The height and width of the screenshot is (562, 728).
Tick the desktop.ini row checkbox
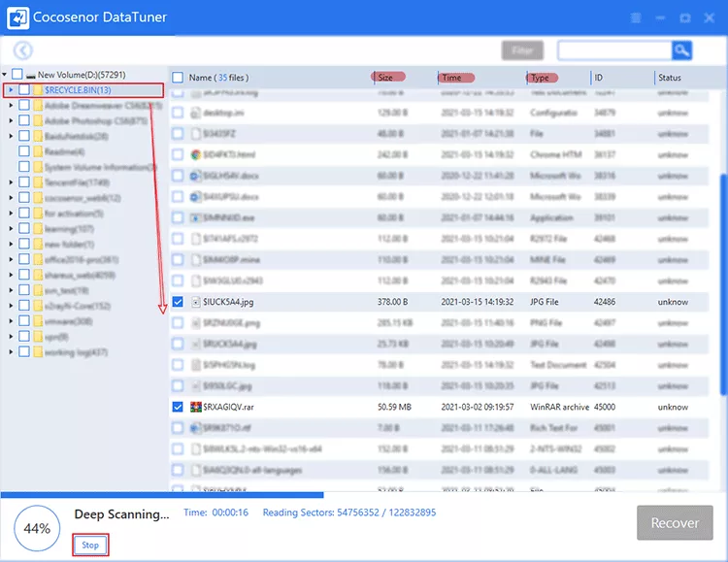pyautogui.click(x=178, y=113)
